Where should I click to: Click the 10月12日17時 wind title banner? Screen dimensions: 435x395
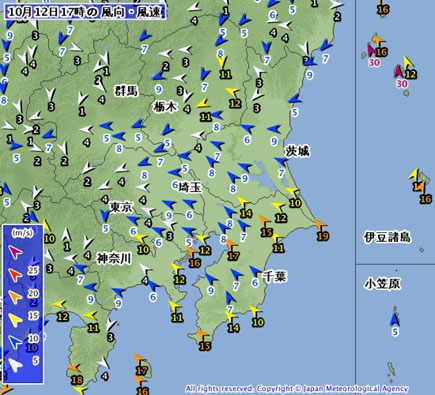point(85,12)
